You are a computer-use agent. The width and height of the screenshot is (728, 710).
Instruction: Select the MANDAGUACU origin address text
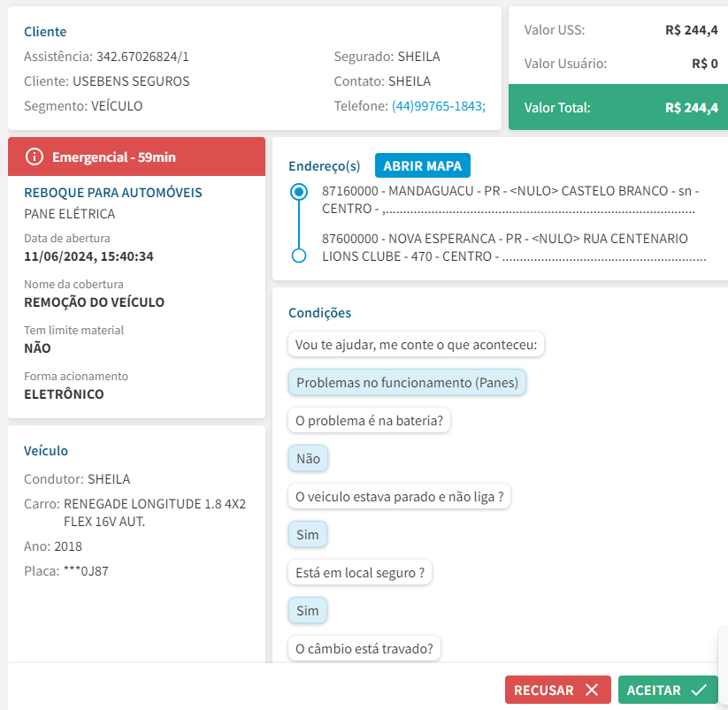[x=510, y=200]
